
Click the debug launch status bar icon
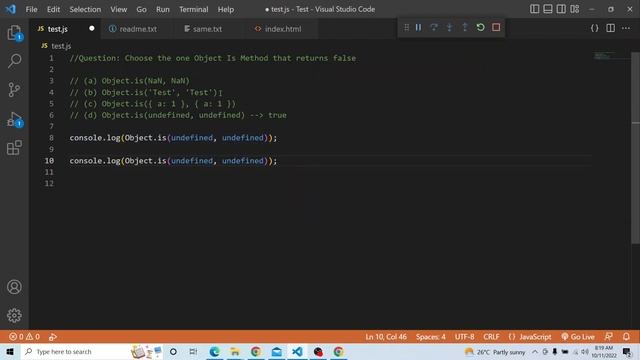click(53, 337)
